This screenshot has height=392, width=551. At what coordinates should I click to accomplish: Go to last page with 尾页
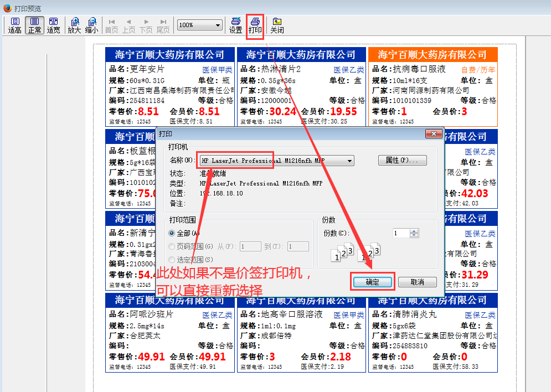pyautogui.click(x=163, y=26)
